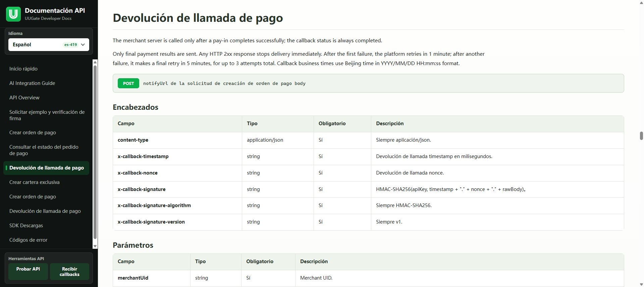The width and height of the screenshot is (644, 287).
Task: Click the 'Siempre v1.' description cell
Action: 497,222
